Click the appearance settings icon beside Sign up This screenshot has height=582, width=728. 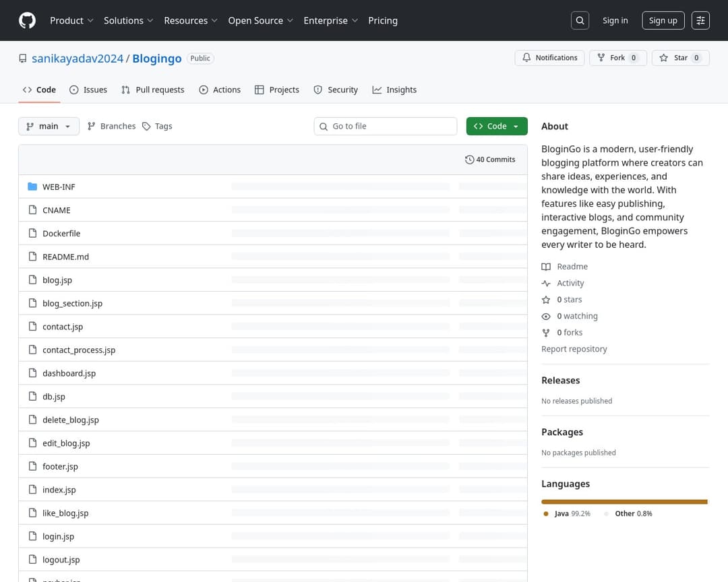pos(700,20)
